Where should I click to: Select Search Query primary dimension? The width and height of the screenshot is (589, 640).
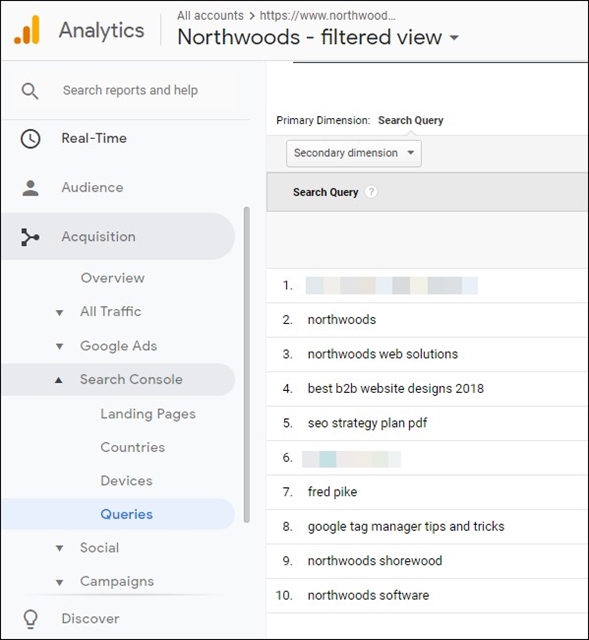coord(411,120)
